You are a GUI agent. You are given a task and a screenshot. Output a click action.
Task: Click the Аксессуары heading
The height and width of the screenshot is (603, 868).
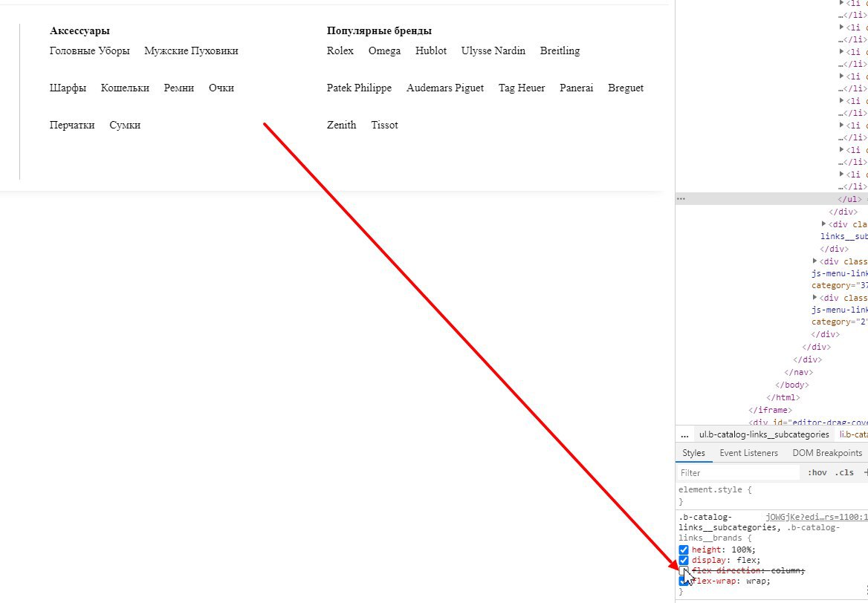point(80,31)
